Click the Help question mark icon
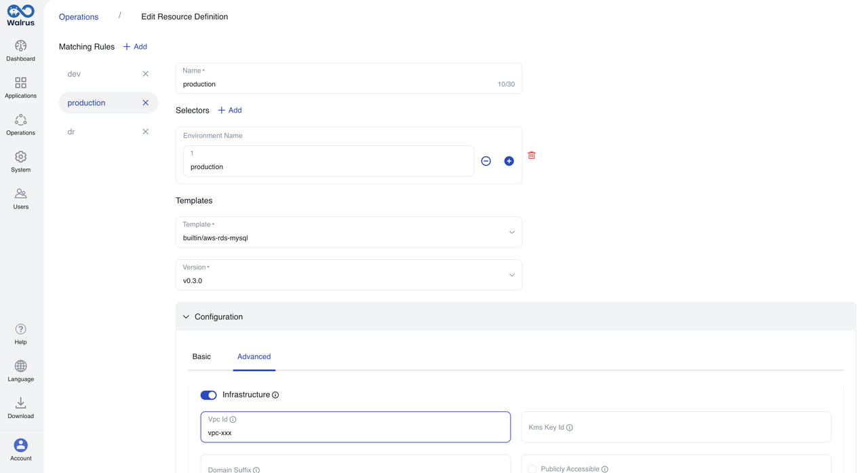Screen dimensions: 868x473 click(21, 329)
